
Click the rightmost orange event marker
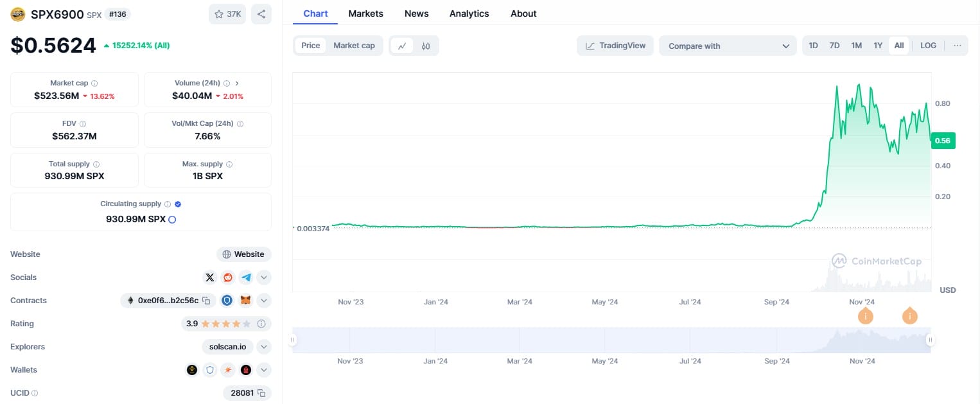[909, 316]
